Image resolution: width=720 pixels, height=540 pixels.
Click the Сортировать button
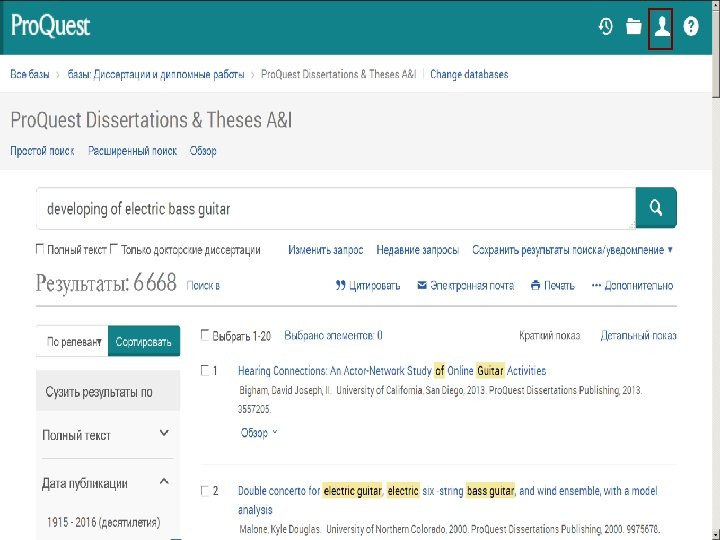point(144,342)
